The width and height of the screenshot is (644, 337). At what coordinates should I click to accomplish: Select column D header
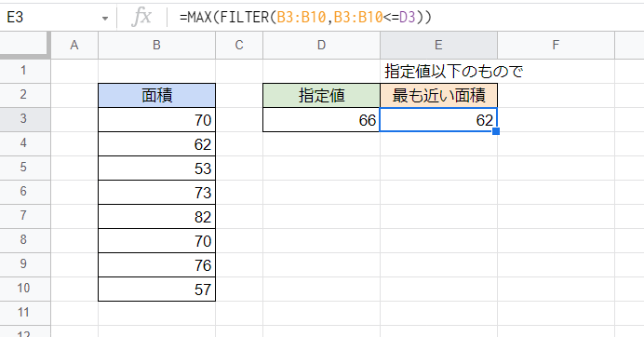[322, 46]
